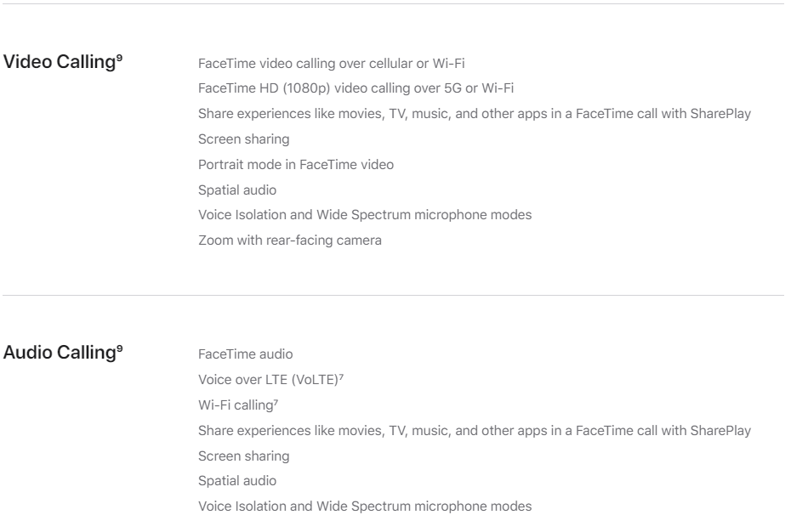Viewport: 791px width, 532px height.
Task: Click the Audio Calling section heading
Action: tap(60, 353)
